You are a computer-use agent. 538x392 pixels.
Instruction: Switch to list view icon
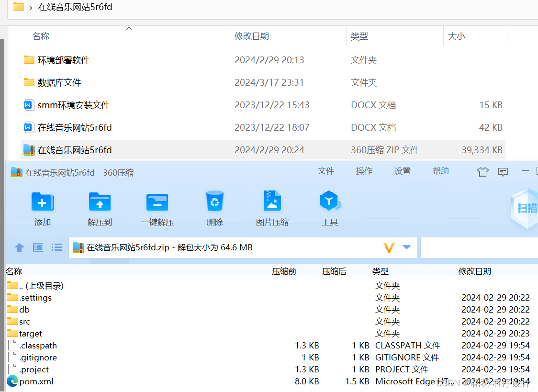pyautogui.click(x=56, y=247)
